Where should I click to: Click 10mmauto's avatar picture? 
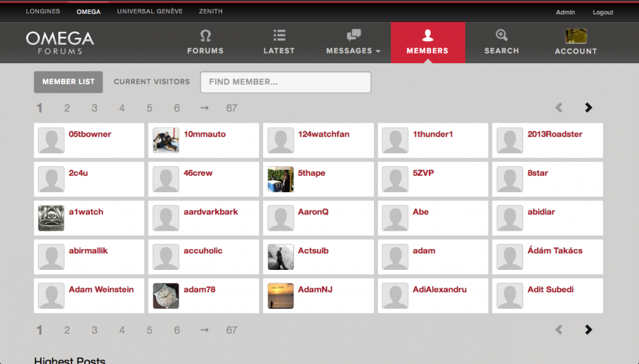165,140
